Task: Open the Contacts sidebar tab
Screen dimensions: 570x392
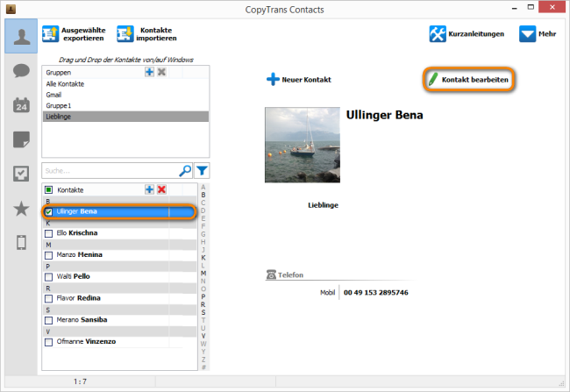Action: 20,37
